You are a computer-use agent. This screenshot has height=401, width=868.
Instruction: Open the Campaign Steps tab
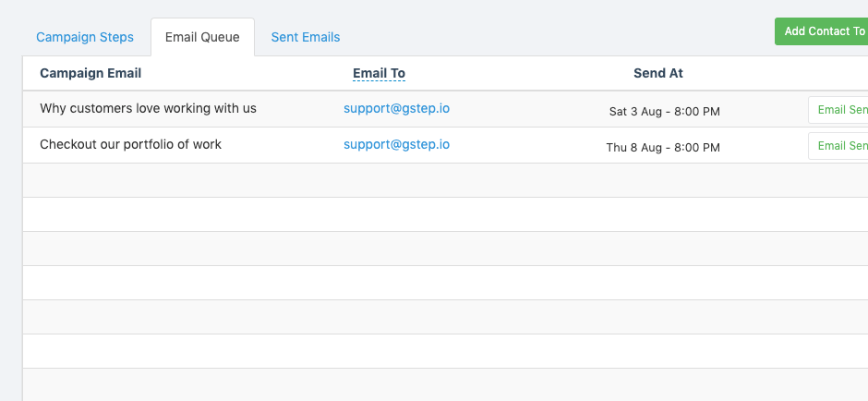pos(85,38)
